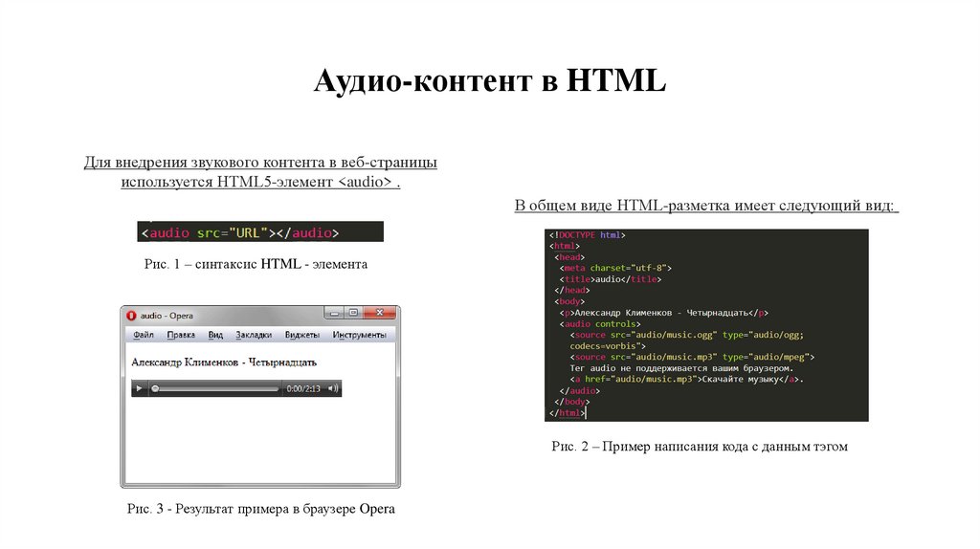Image resolution: width=980 pixels, height=549 pixels.
Task: Click the Opera logo in the title bar
Action: coord(132,315)
